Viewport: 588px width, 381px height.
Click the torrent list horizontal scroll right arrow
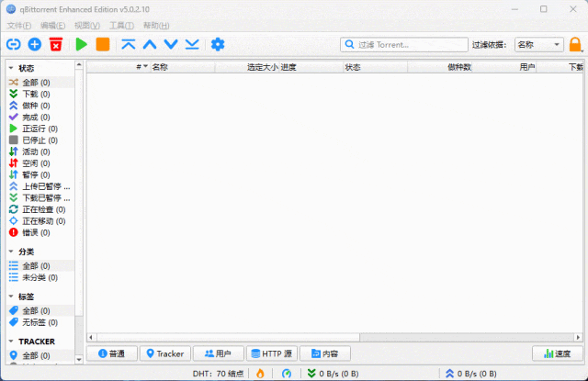click(x=579, y=337)
